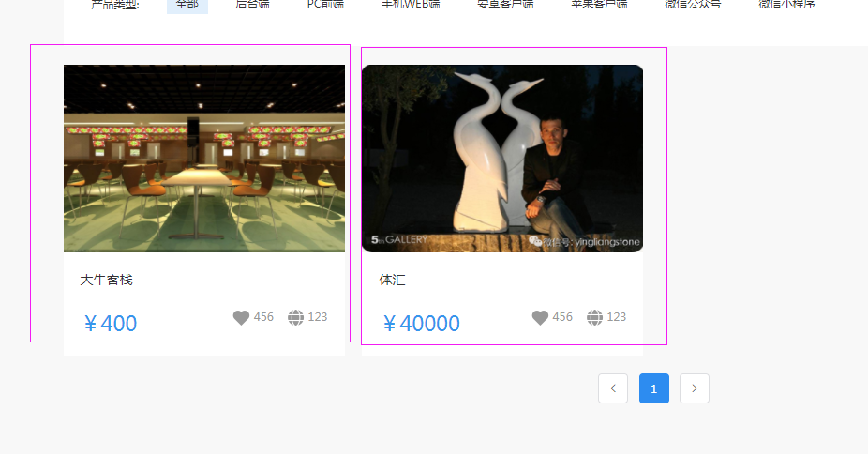868x456 pixels.
Task: Open the 体汇 product title link
Action: coord(392,280)
